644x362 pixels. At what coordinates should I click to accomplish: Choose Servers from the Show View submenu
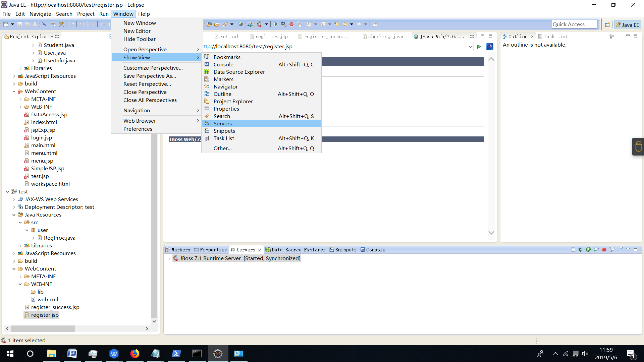pos(223,123)
